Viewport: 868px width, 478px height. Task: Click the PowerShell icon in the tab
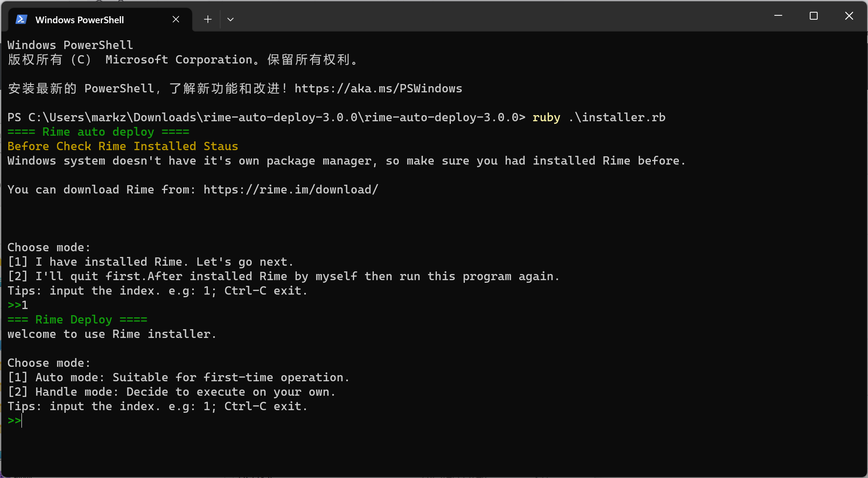pos(21,19)
